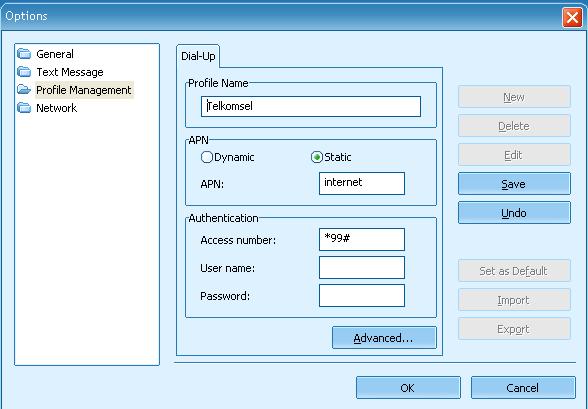Screen dimensions: 588x409
Task: Click the open Profile Management folder icon
Action: click(x=24, y=90)
